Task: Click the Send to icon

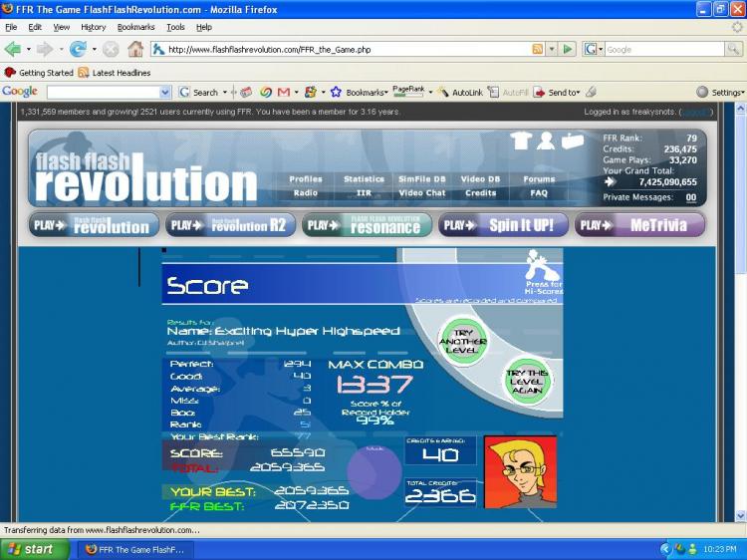Action: click(x=539, y=92)
